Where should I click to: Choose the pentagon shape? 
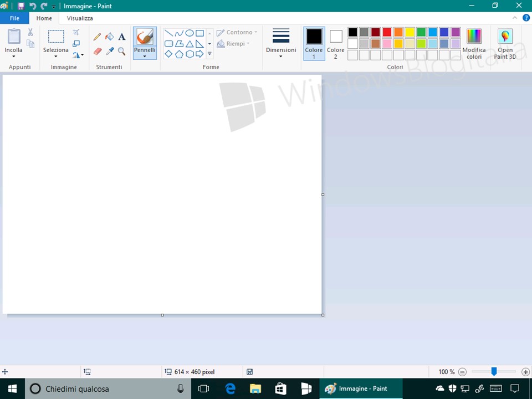179,54
